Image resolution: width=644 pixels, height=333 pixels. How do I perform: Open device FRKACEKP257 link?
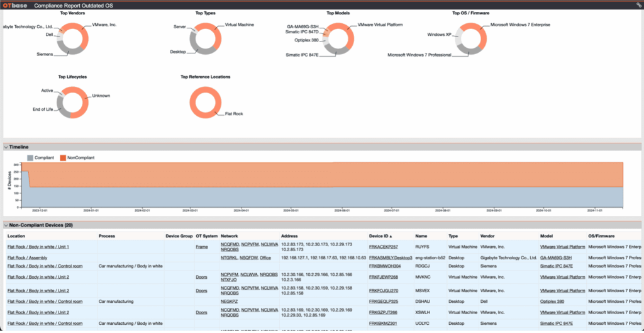[x=383, y=247]
